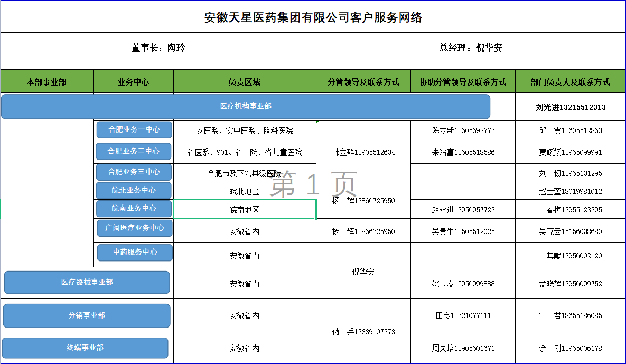Select the 宁君18655186085 cell
Image resolution: width=626 pixels, height=364 pixels.
570,315
